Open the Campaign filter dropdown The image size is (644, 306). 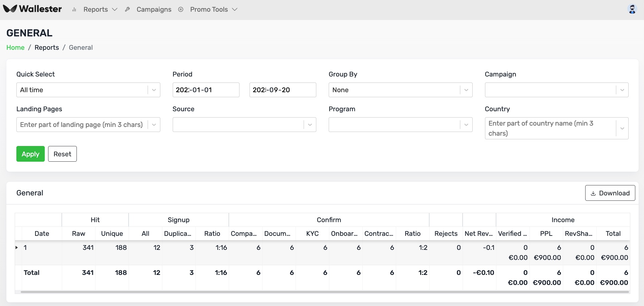[x=556, y=90]
